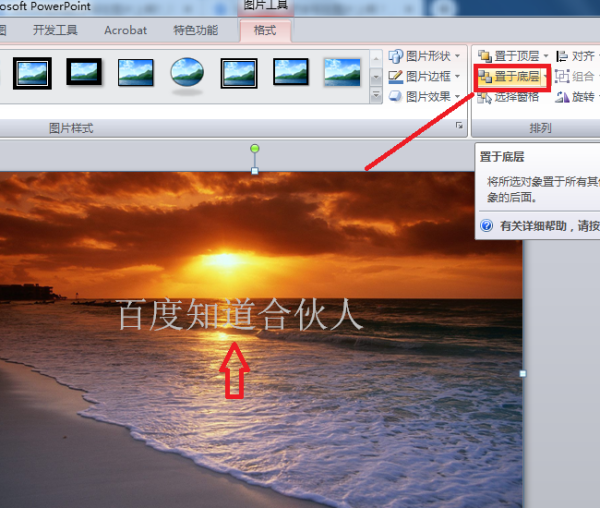
Task: Click the 置于顶层 bring to front icon
Action: click(485, 56)
